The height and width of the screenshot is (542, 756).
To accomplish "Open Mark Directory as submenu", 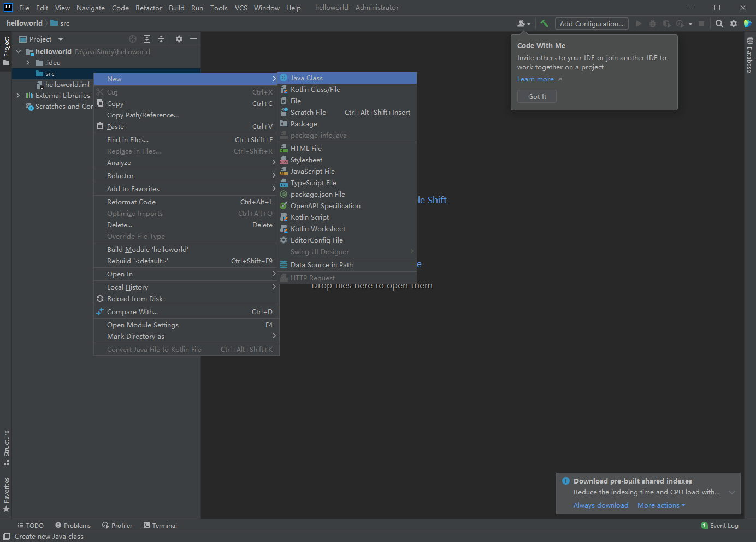I will click(186, 337).
